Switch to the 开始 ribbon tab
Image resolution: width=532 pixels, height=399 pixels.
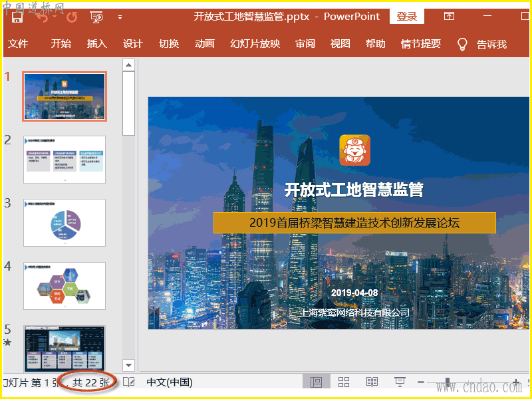click(x=61, y=44)
